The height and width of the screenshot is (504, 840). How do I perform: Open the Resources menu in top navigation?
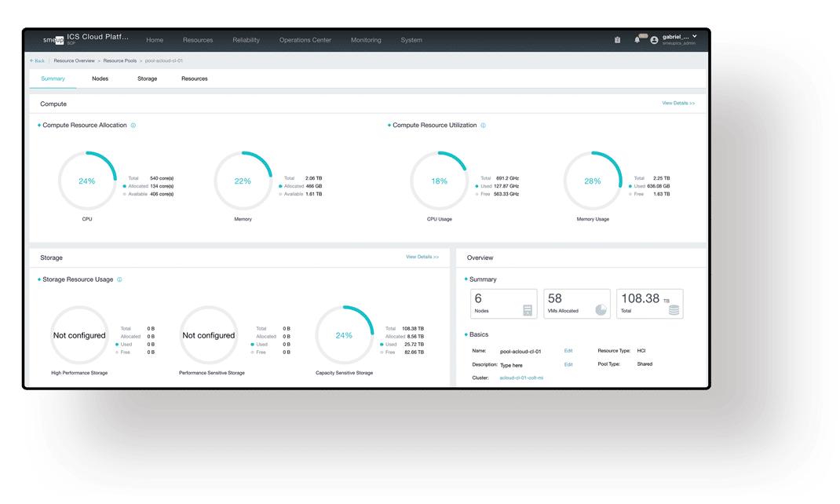(198, 40)
